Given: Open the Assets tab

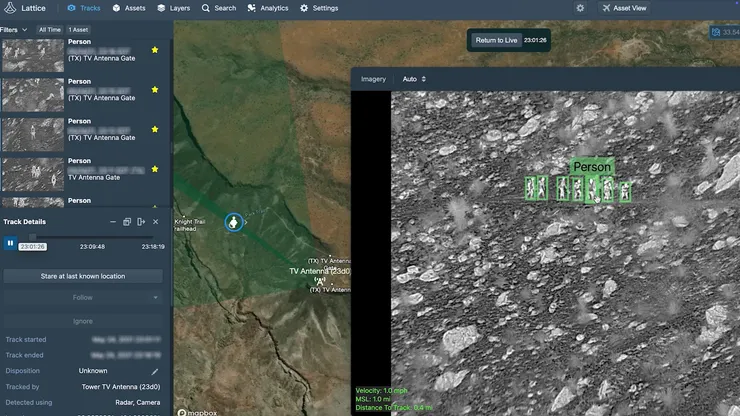Looking at the screenshot, I should point(128,8).
